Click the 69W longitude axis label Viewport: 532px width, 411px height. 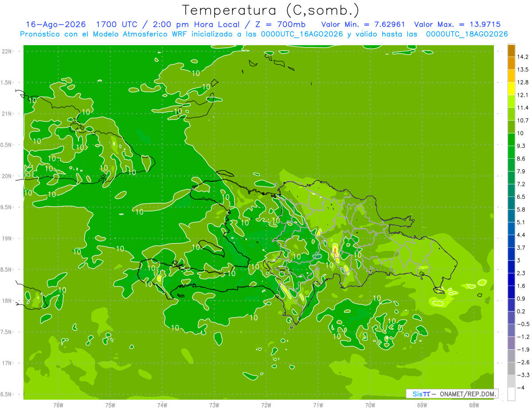pos(422,405)
